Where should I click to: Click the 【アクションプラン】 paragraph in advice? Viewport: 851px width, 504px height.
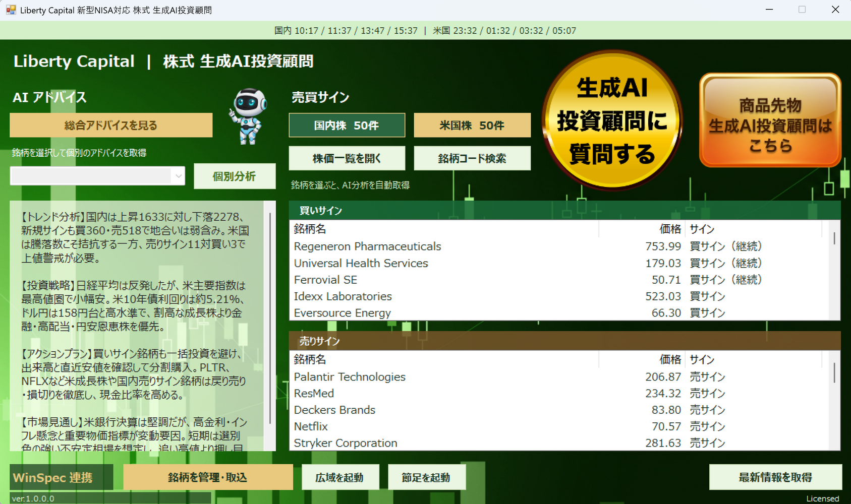(x=134, y=374)
